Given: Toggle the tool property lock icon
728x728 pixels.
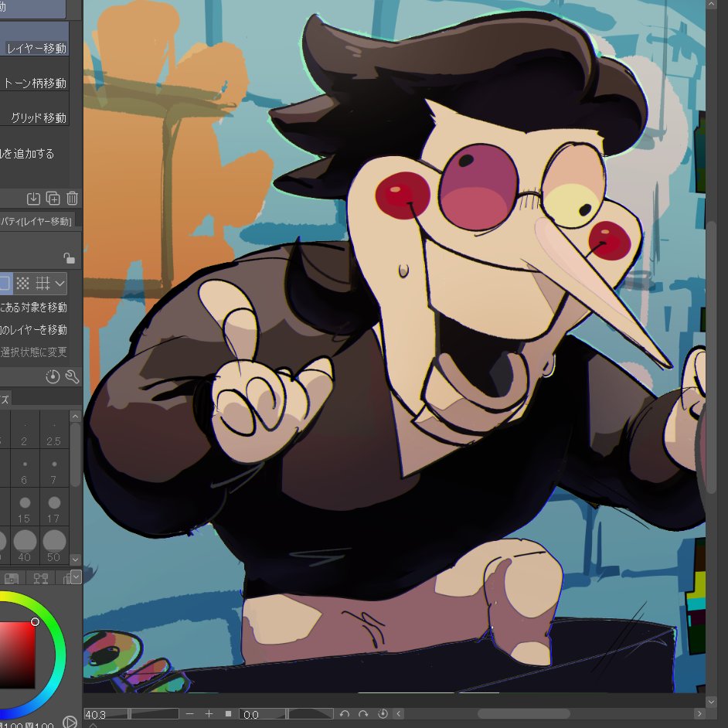Looking at the screenshot, I should coord(69,257).
